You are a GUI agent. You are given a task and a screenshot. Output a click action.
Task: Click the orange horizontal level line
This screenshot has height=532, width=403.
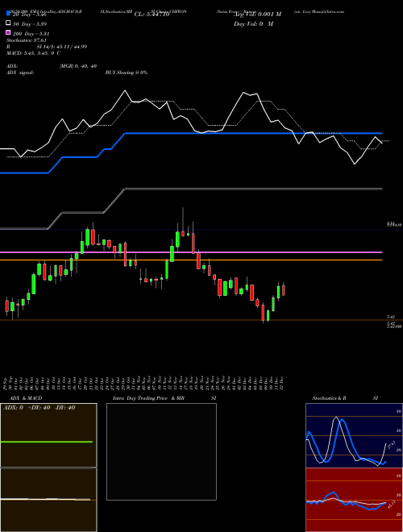(191, 260)
